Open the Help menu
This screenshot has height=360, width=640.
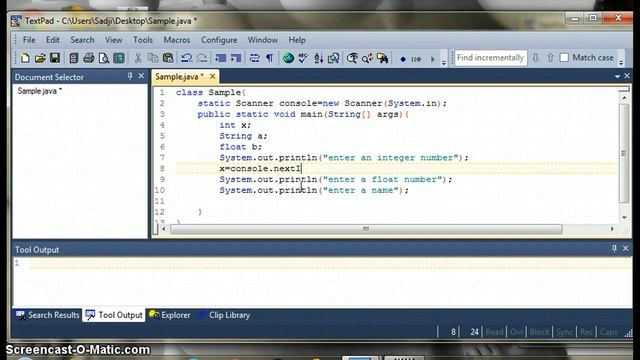coord(297,40)
